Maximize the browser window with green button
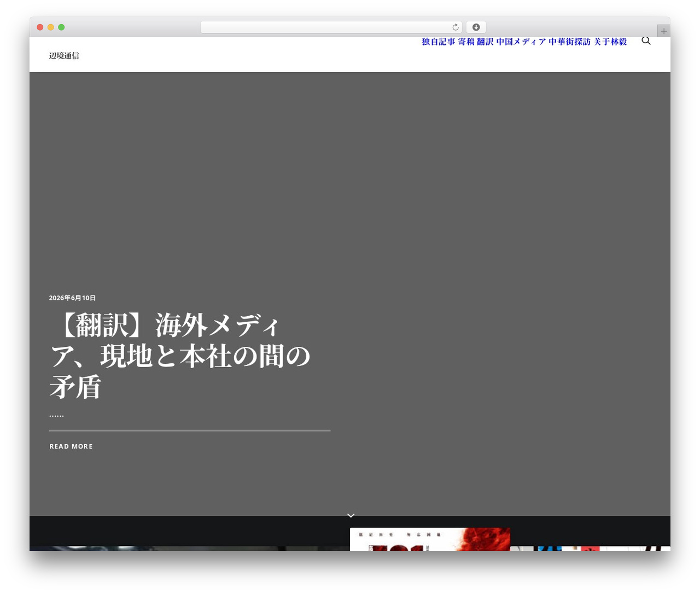The height and width of the screenshot is (593, 700). (x=61, y=27)
